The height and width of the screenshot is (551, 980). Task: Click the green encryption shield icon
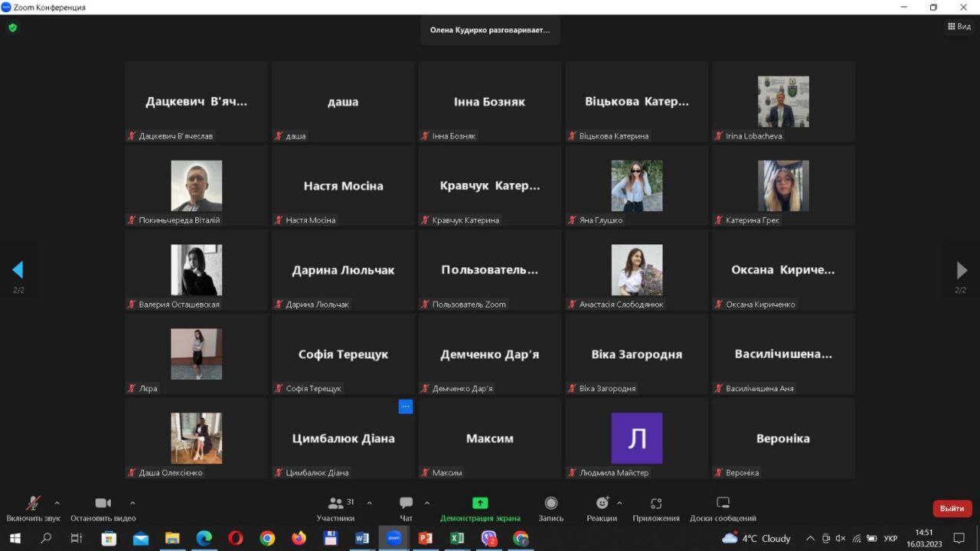pos(12,28)
